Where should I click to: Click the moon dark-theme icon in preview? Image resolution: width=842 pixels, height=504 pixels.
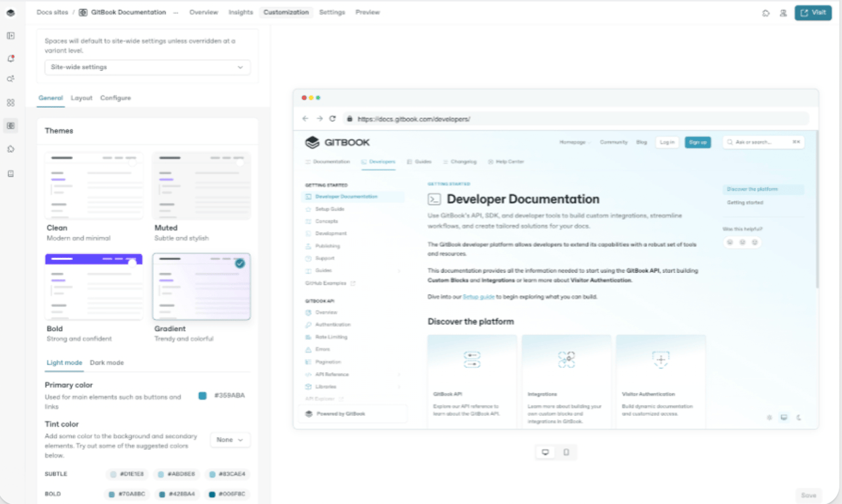click(799, 417)
